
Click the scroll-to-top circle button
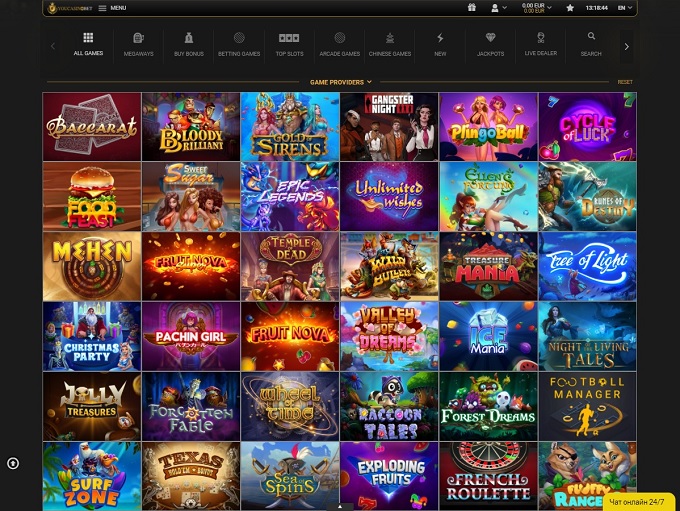click(x=13, y=463)
